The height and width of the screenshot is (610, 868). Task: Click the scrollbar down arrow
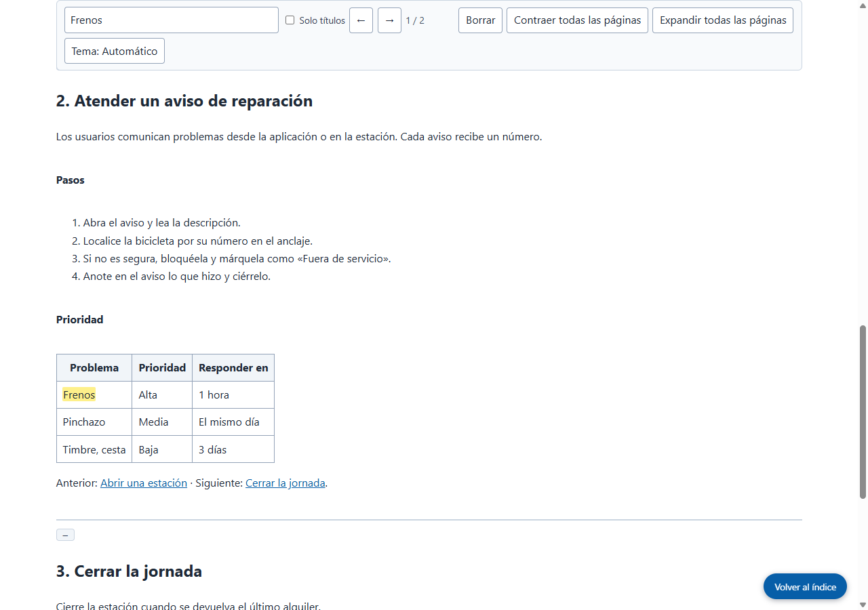pyautogui.click(x=863, y=604)
